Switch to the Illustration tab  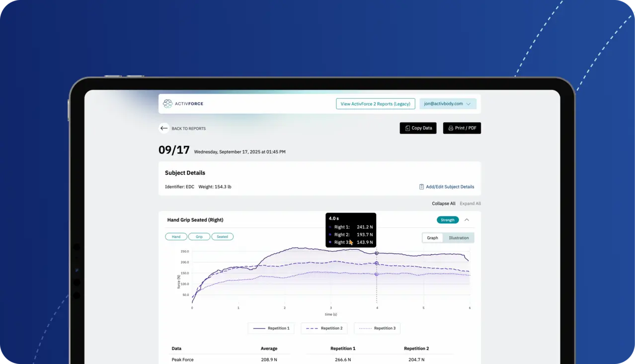coord(459,238)
